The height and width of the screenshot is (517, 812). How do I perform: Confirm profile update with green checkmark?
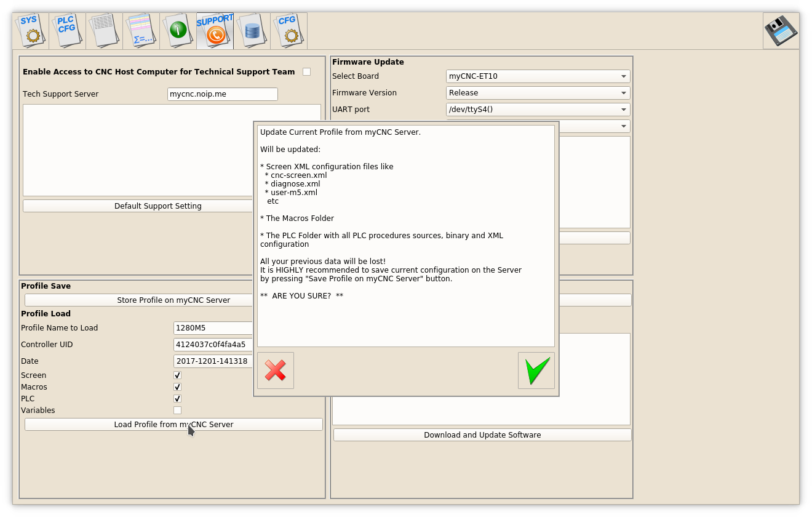coord(536,371)
